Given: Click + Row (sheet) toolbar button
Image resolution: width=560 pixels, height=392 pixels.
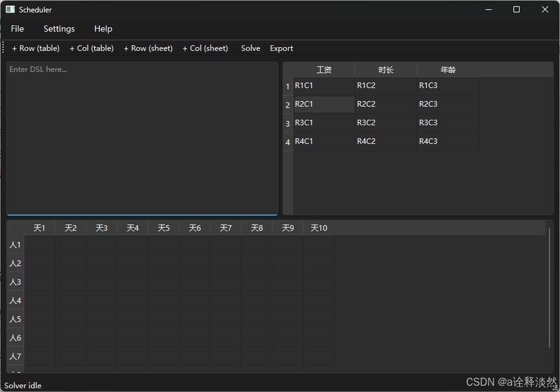Looking at the screenshot, I should (x=148, y=48).
